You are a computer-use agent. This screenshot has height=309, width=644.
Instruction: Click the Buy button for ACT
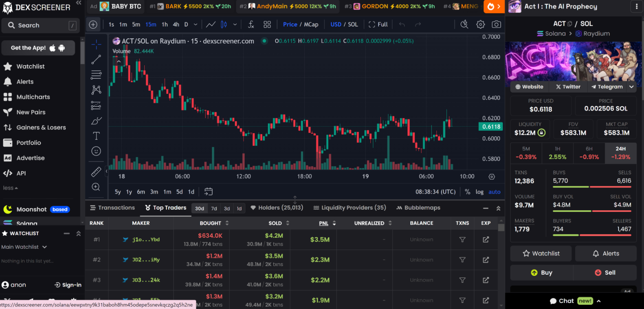click(541, 273)
